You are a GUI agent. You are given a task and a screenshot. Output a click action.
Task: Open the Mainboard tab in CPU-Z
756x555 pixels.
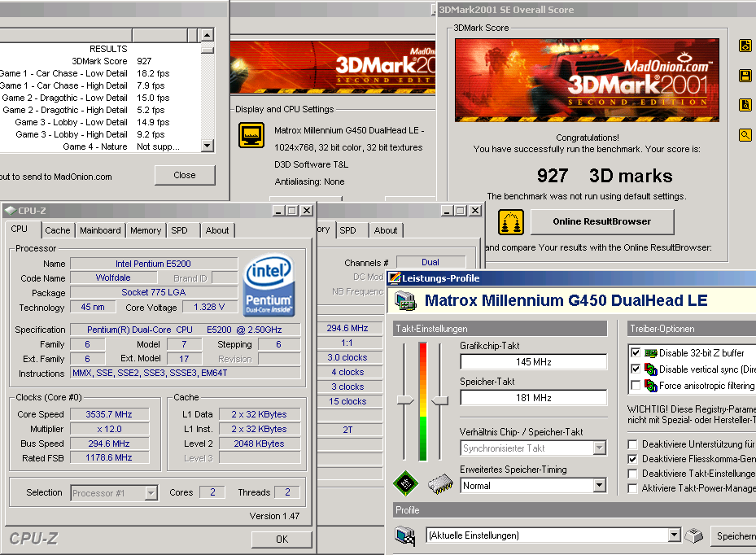(x=100, y=230)
